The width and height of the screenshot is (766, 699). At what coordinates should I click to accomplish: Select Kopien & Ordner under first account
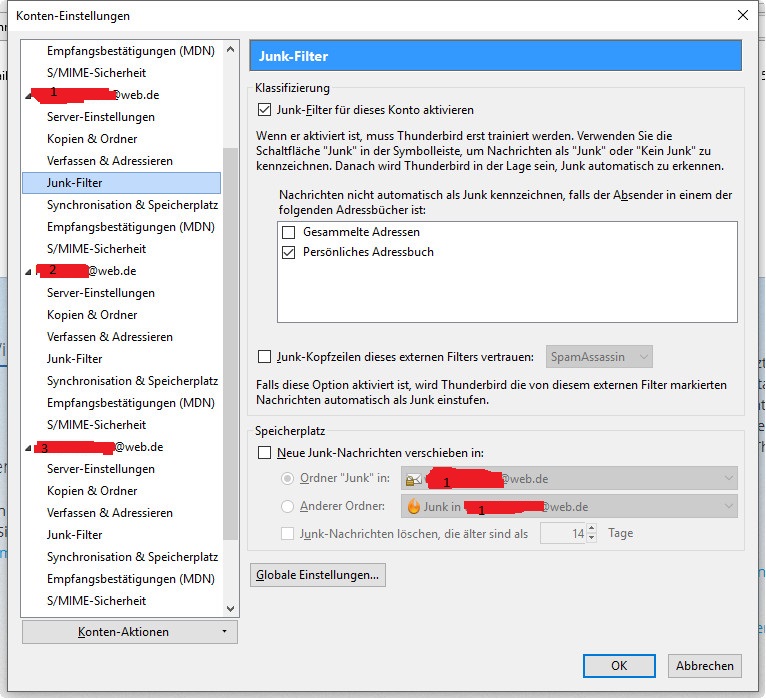[92, 139]
